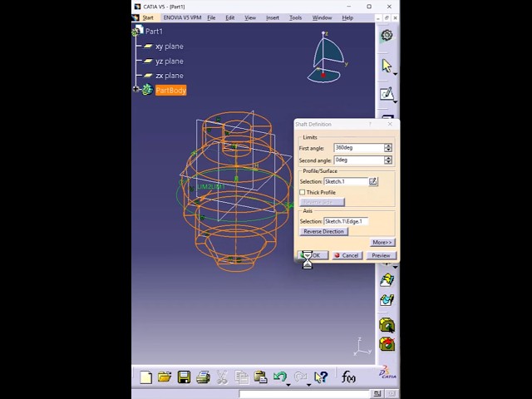Open the View menu

[x=250, y=17]
